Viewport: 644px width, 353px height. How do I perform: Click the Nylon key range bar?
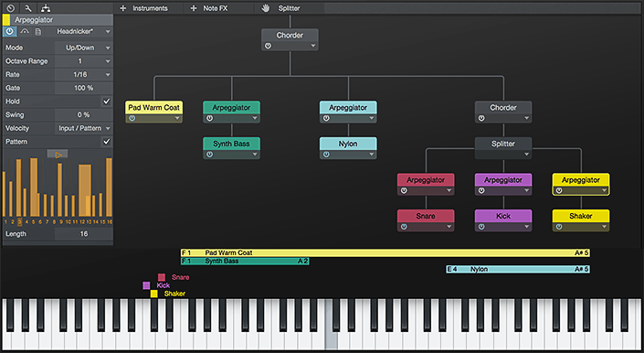click(518, 269)
